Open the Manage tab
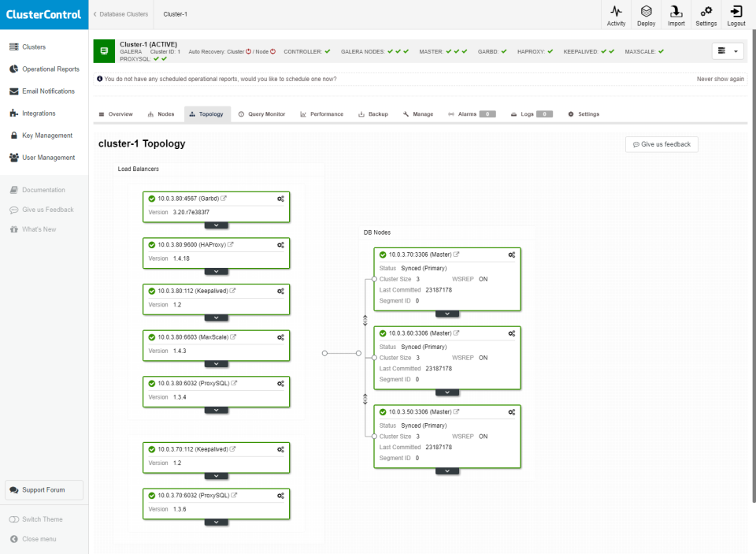 point(418,114)
